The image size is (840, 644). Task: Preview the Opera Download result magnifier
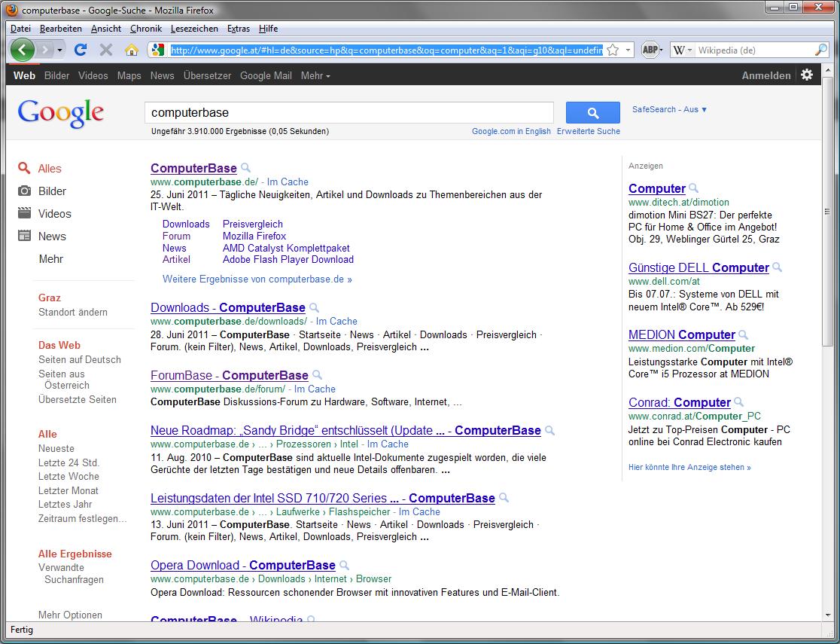click(x=345, y=565)
